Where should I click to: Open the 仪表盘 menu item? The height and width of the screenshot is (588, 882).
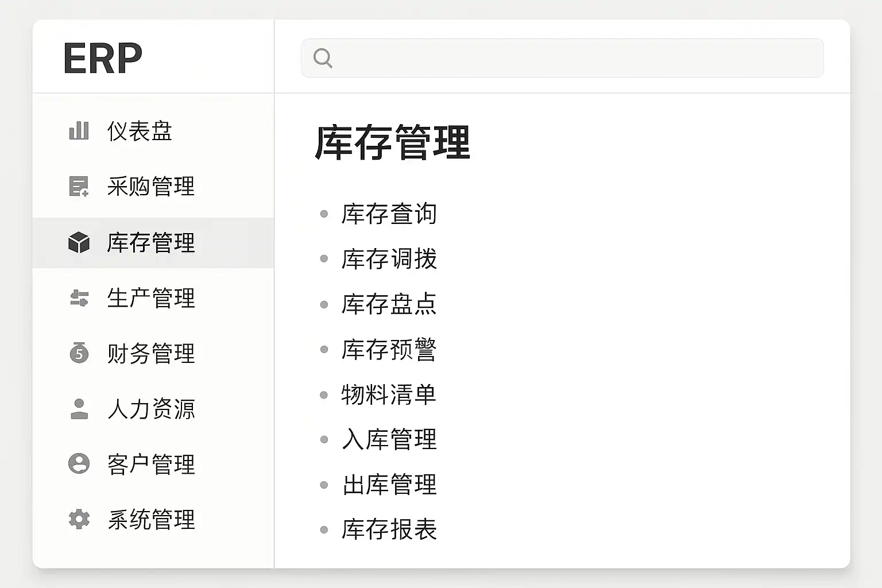140,131
